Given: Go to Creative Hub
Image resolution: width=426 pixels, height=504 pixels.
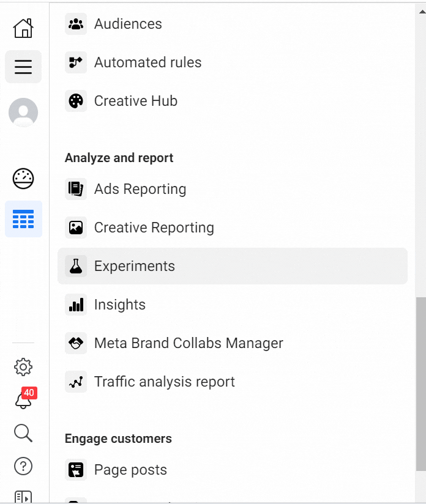Looking at the screenshot, I should click(x=135, y=101).
